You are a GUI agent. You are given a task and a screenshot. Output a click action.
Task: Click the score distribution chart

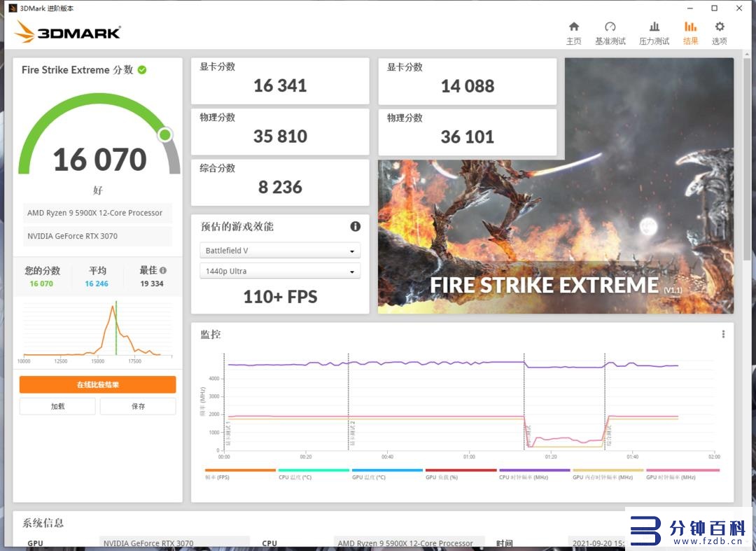click(x=98, y=330)
